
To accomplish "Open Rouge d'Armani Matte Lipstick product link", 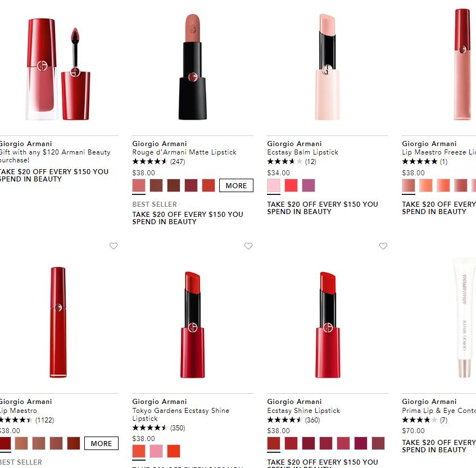I will coord(184,152).
